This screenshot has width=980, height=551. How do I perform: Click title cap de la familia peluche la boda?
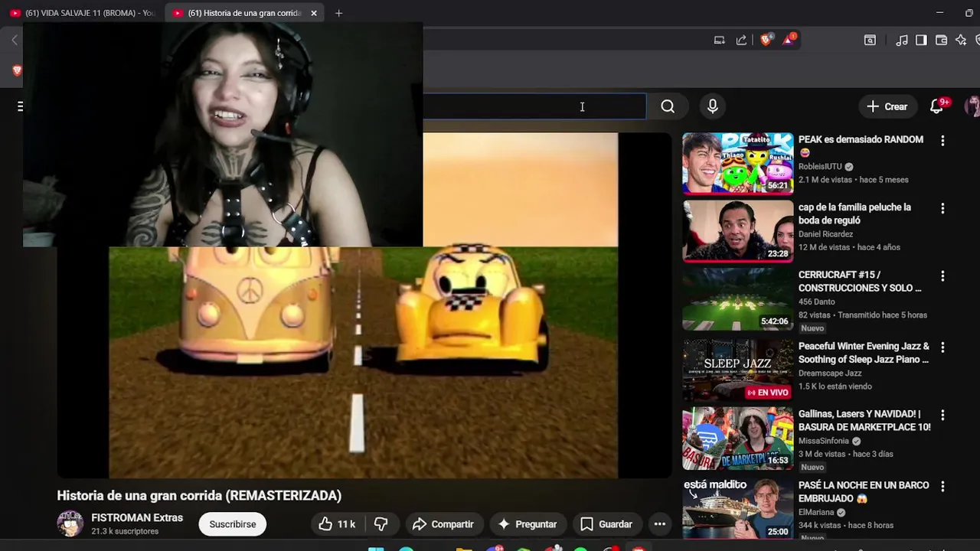pyautogui.click(x=854, y=214)
